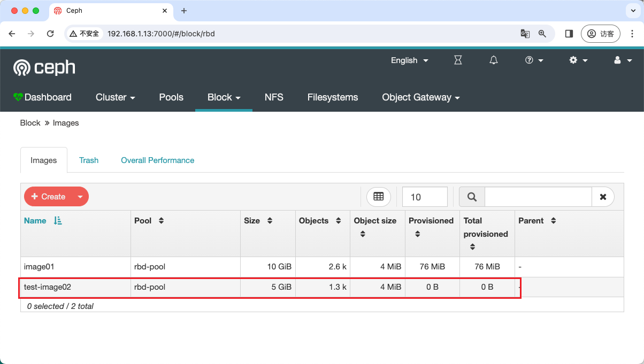Open the Pools page
The height and width of the screenshot is (364, 644).
171,97
